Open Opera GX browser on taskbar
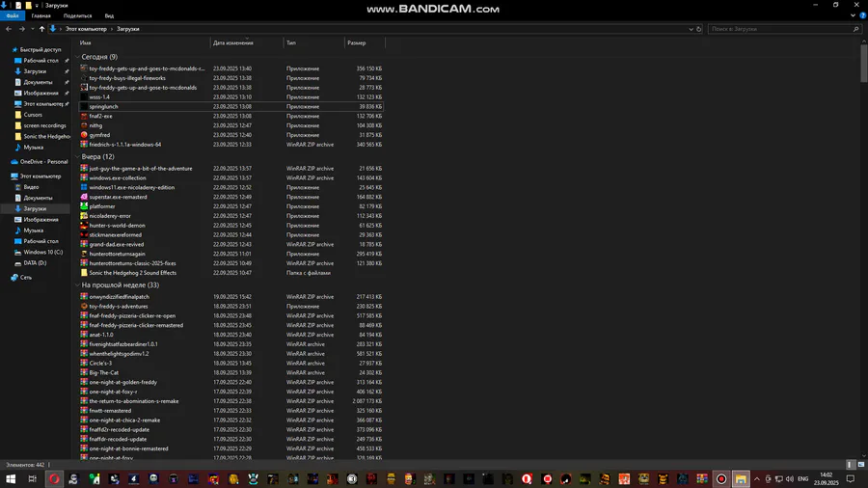Image resolution: width=868 pixels, height=488 pixels. (54, 479)
